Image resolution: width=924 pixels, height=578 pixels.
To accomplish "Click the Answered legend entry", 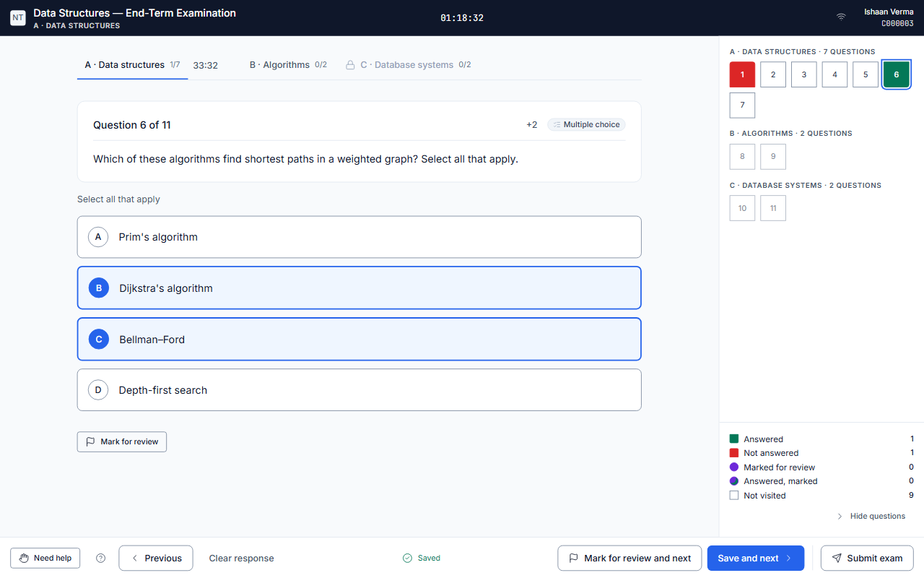I will click(821, 439).
